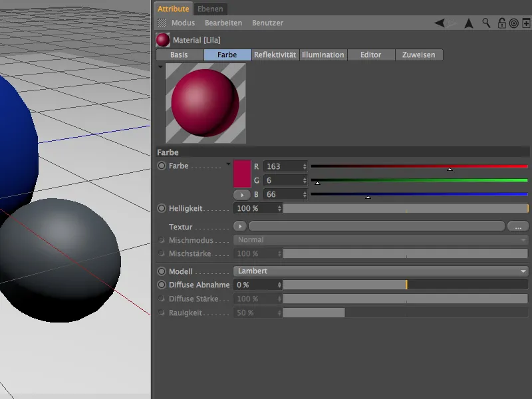Toggle the Rauigkeit animation radio dot
This screenshot has height=399, width=532.
point(162,313)
